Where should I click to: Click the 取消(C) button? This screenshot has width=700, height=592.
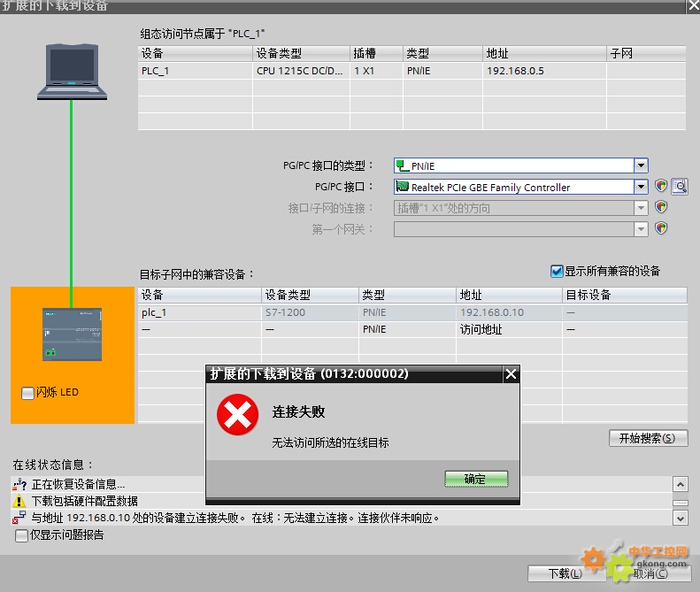pos(651,573)
